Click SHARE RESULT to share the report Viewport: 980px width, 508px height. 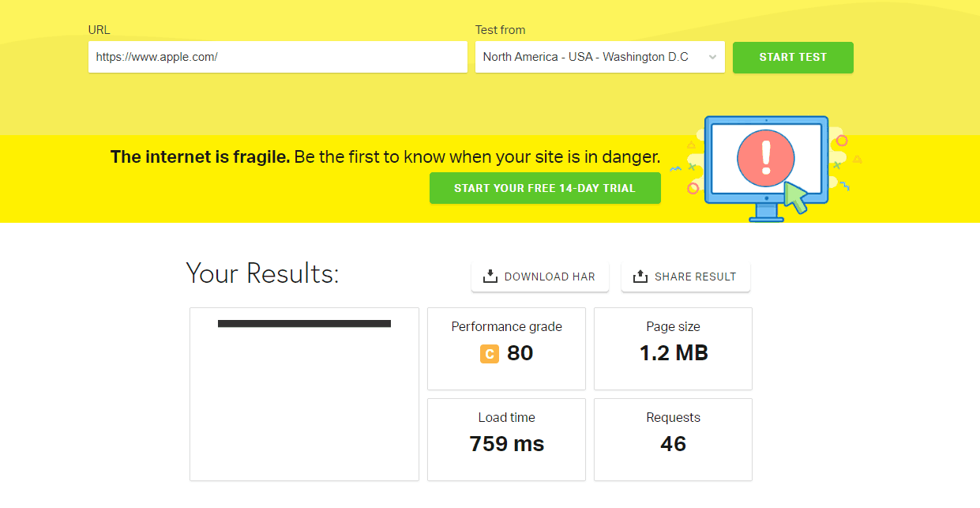point(685,276)
